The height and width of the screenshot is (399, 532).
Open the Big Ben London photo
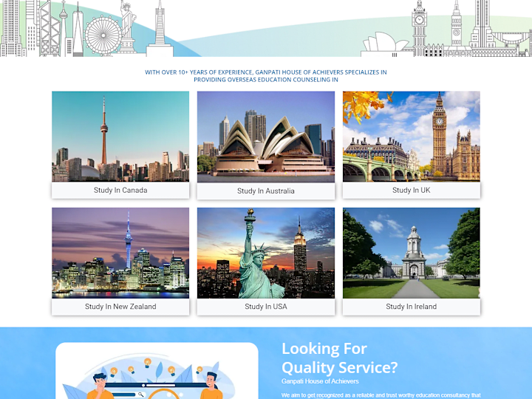(x=412, y=137)
